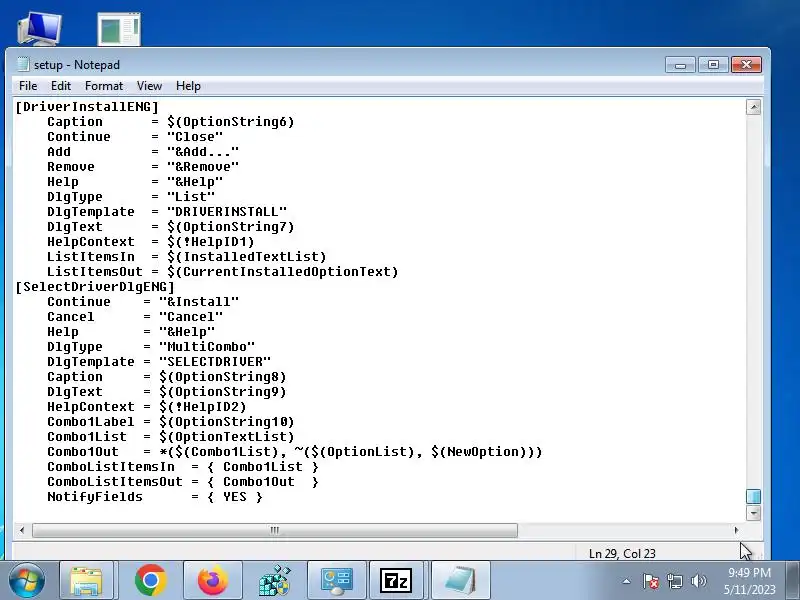Click the horizontal scrollbar left arrow

tap(21, 530)
